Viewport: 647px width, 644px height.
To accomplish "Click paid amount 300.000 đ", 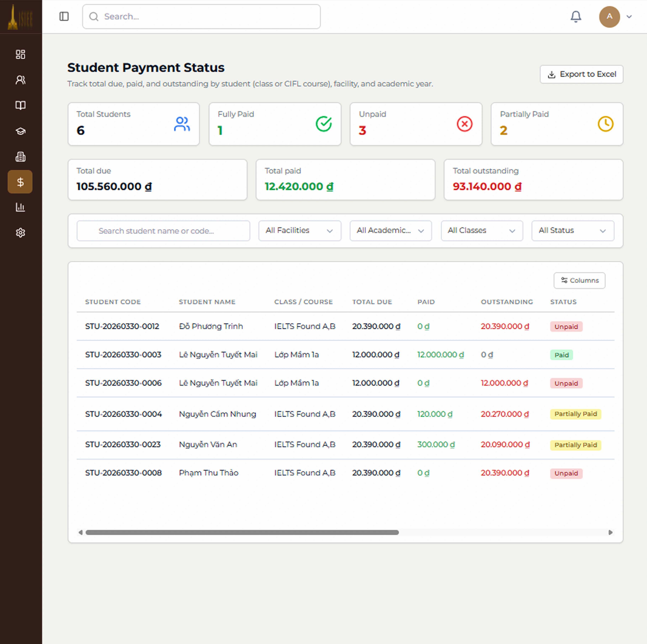I will coord(436,444).
